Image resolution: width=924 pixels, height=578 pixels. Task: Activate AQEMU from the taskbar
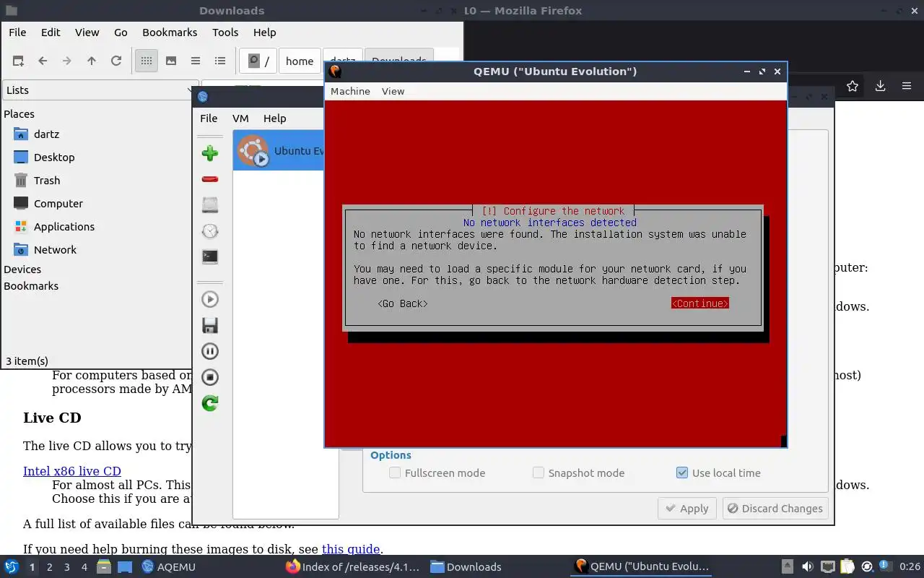pos(170,567)
